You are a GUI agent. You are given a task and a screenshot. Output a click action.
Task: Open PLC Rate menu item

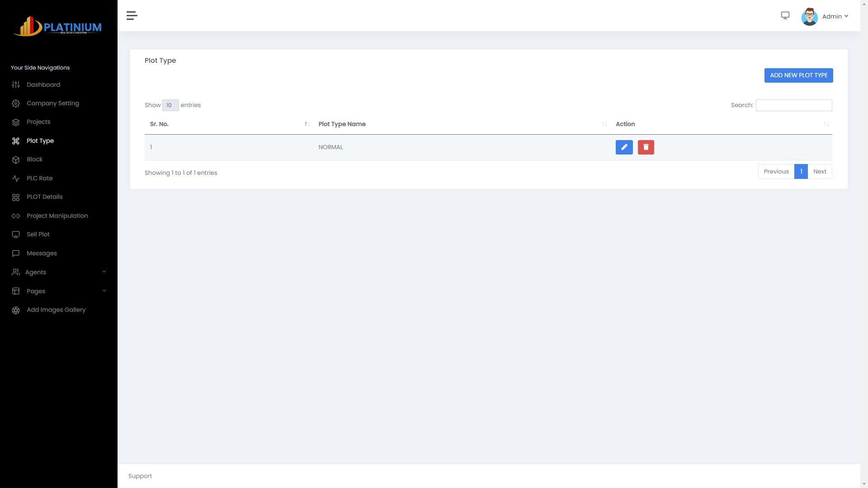click(x=39, y=178)
